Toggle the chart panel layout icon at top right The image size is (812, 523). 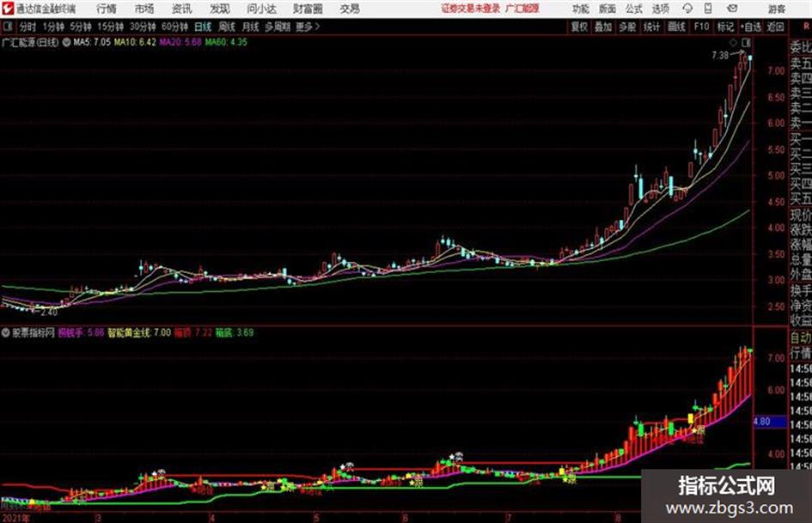coord(746,42)
